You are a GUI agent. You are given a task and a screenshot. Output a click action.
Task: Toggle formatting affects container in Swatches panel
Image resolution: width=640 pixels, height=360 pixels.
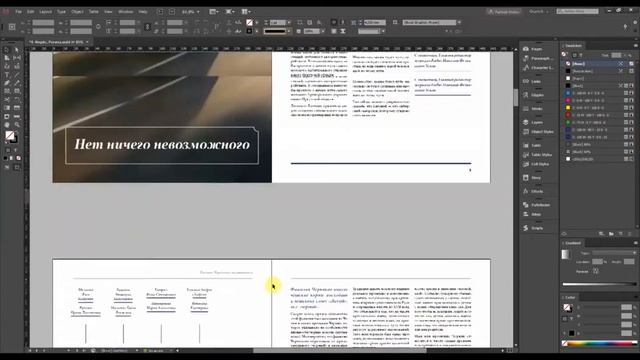[x=575, y=55]
